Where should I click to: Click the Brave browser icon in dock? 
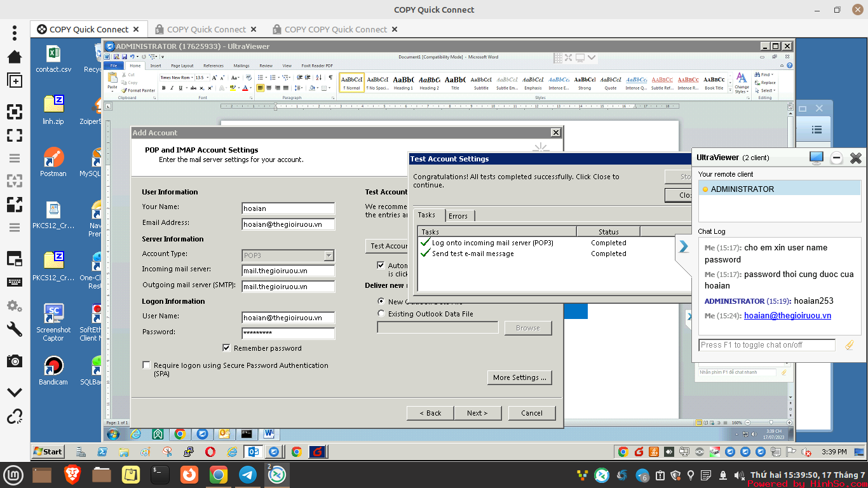(x=72, y=474)
